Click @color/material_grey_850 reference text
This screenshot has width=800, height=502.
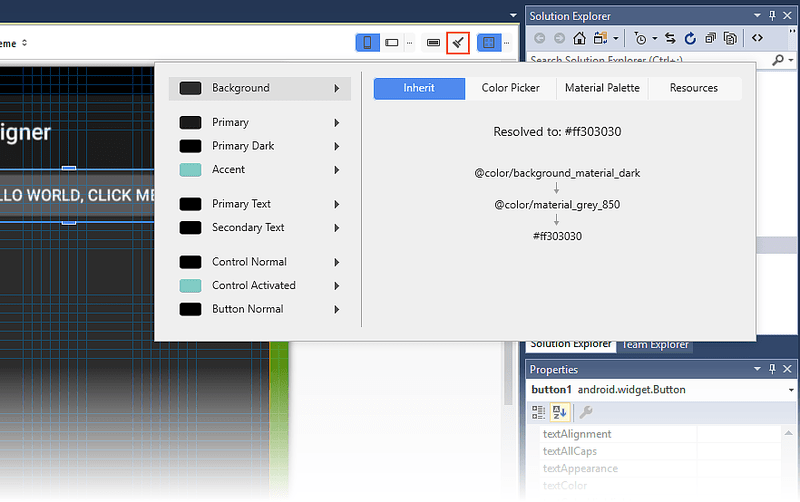click(x=557, y=205)
